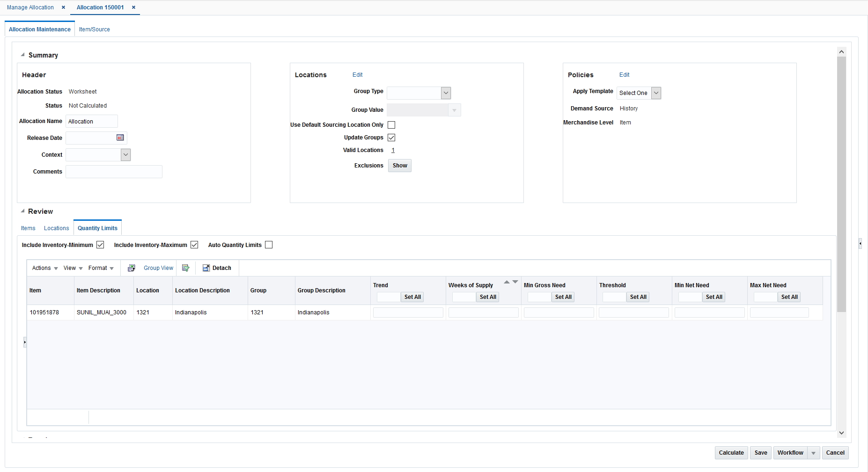
Task: Detach the Quantity Limits table
Action: [x=217, y=268]
